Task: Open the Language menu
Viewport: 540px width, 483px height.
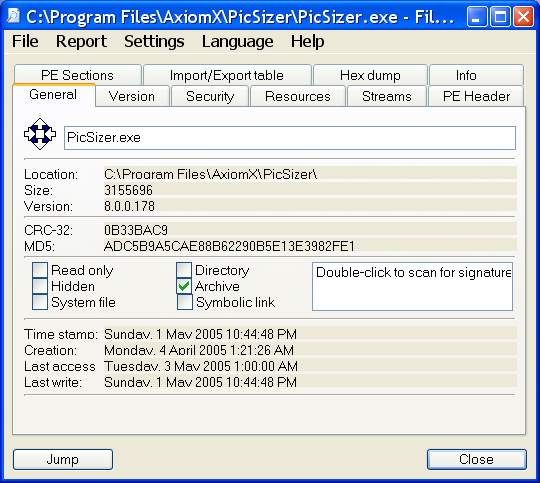Action: (238, 41)
